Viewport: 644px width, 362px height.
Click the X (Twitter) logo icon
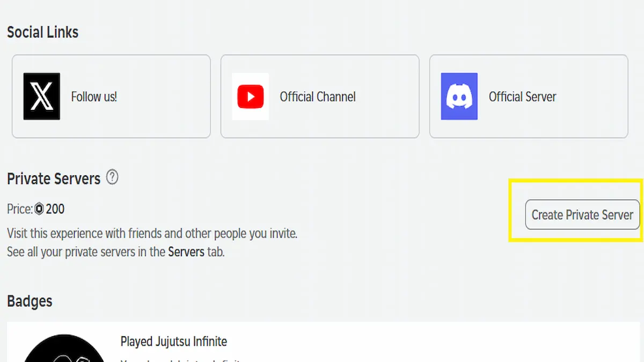[42, 97]
